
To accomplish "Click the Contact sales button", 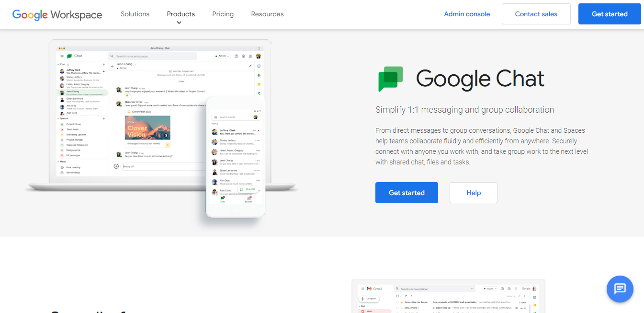I will [536, 14].
